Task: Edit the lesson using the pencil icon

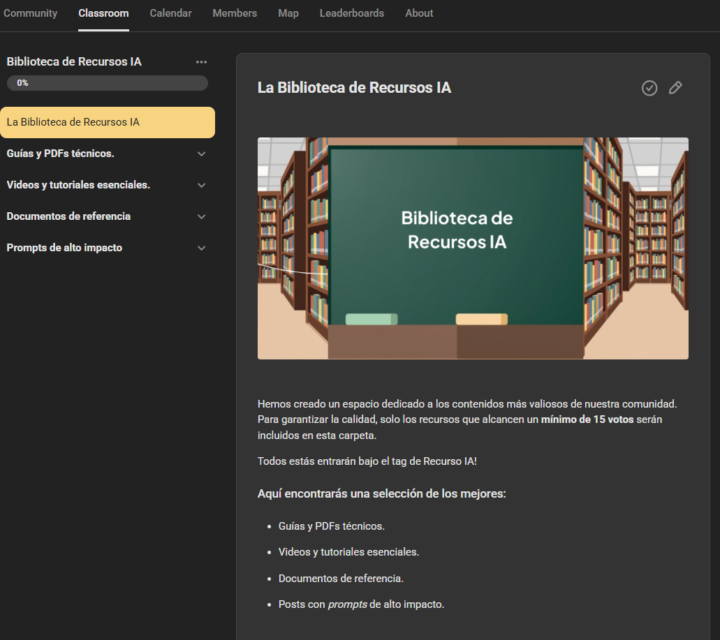Action: [x=675, y=88]
